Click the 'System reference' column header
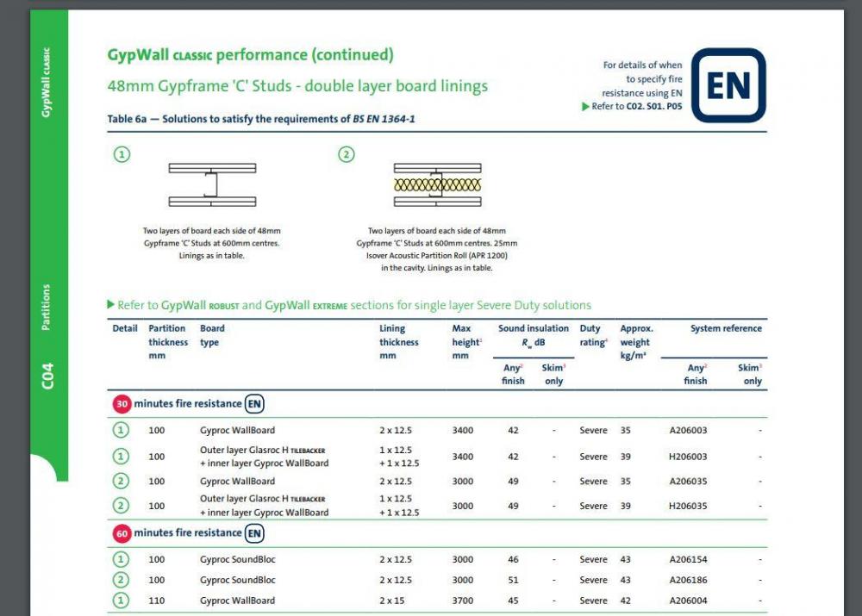Viewport: 862px width, 616px height. click(726, 328)
